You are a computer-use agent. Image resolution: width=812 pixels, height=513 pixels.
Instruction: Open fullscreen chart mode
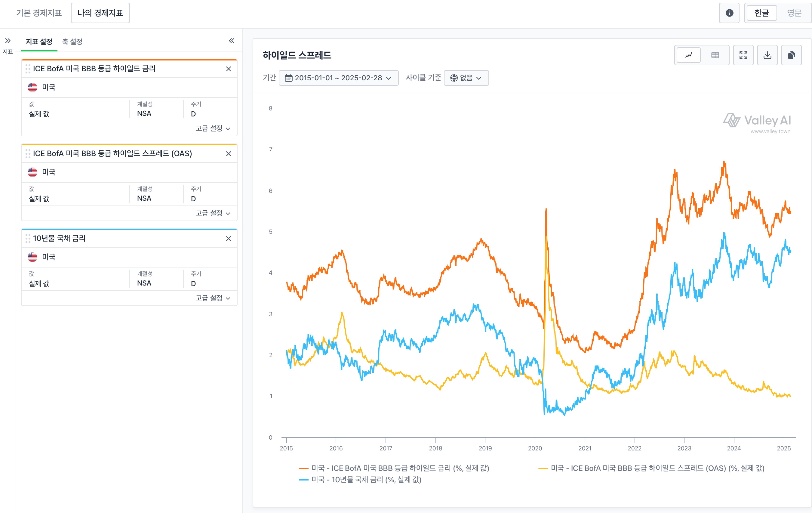tap(743, 55)
